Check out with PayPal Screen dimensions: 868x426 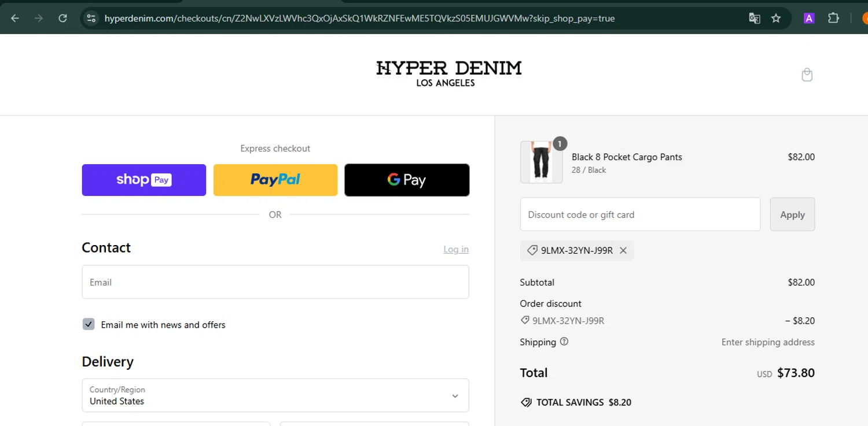click(275, 180)
